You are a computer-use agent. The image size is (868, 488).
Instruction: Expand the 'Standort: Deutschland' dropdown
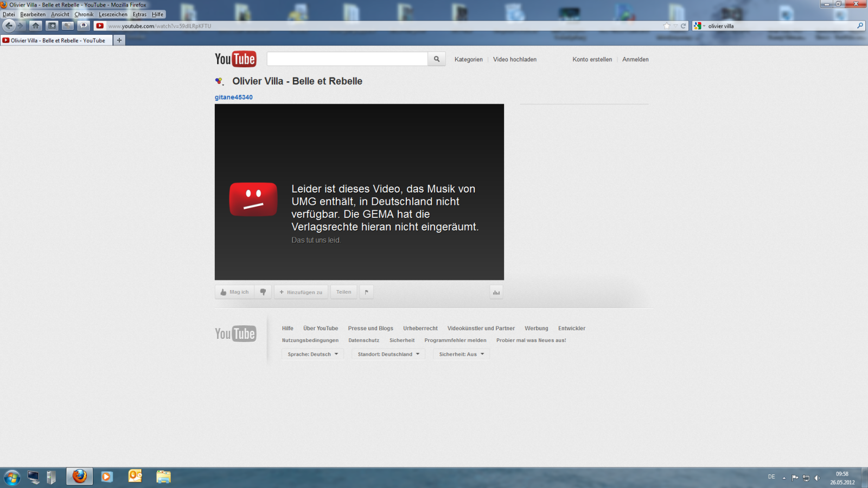click(388, 354)
